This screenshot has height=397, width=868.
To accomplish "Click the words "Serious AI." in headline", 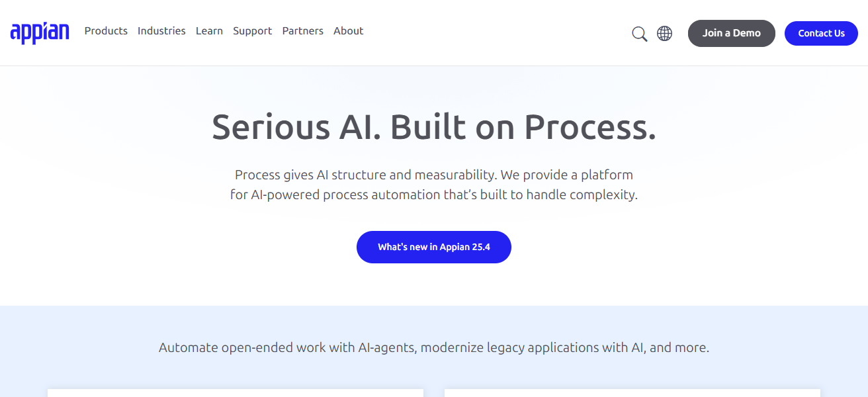I will (x=295, y=127).
